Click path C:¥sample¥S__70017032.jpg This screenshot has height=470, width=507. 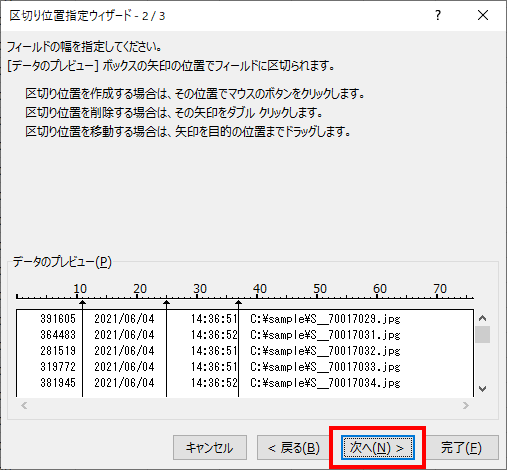[x=325, y=351]
